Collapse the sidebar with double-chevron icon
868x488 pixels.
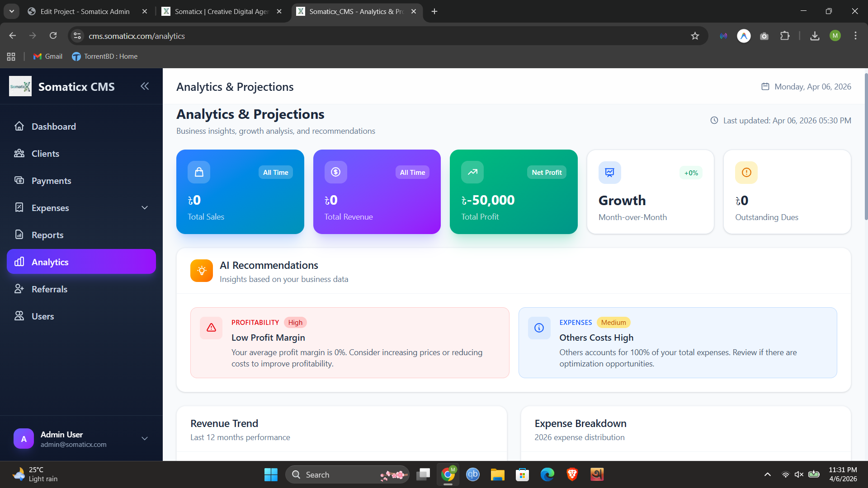(x=145, y=86)
